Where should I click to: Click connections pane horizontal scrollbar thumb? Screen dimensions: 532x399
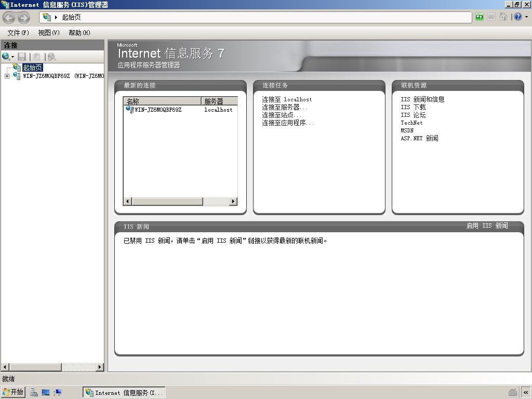pyautogui.click(x=35, y=367)
